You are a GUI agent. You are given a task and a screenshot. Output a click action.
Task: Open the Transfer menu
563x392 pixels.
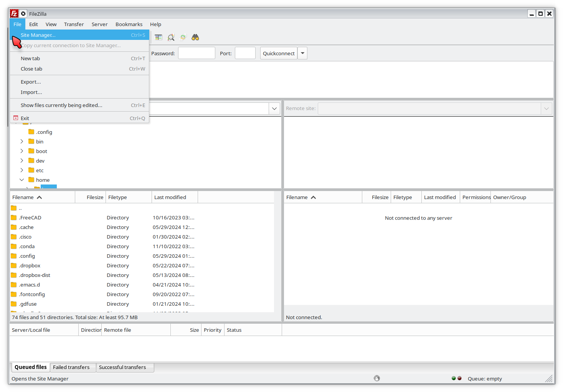(74, 24)
